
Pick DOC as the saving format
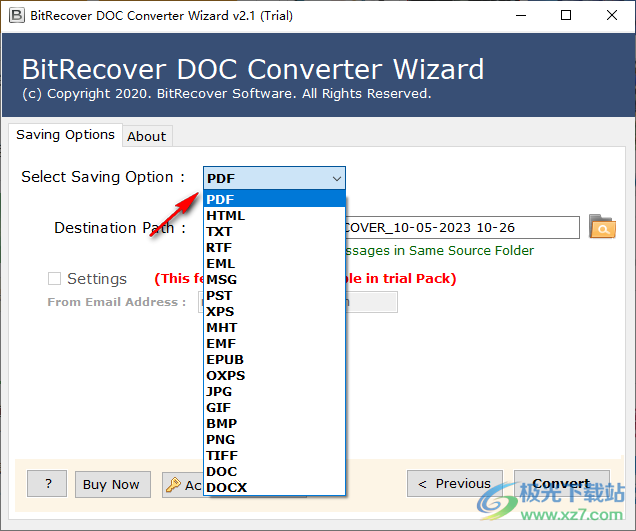click(275, 472)
